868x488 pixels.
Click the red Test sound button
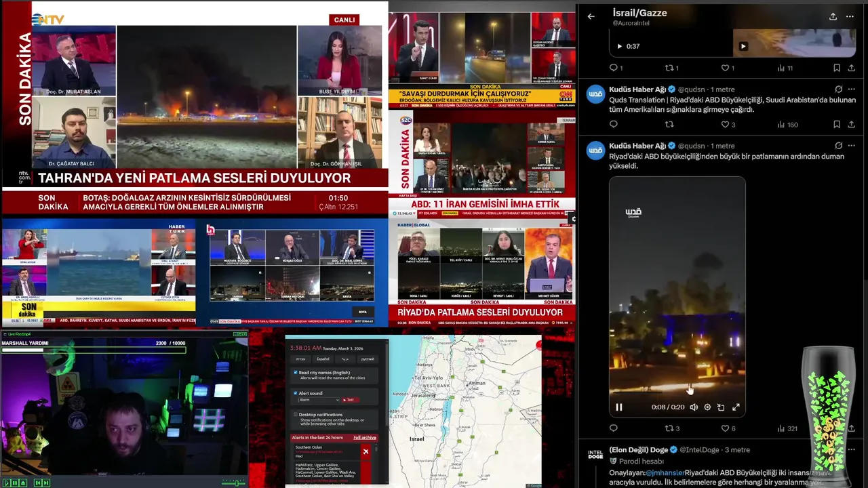pos(351,400)
